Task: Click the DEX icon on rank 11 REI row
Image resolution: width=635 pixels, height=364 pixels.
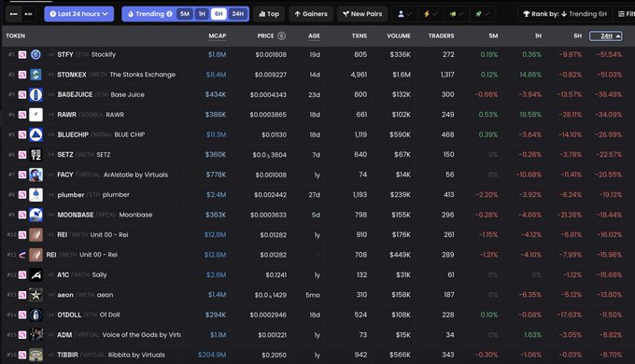Action: click(x=22, y=255)
